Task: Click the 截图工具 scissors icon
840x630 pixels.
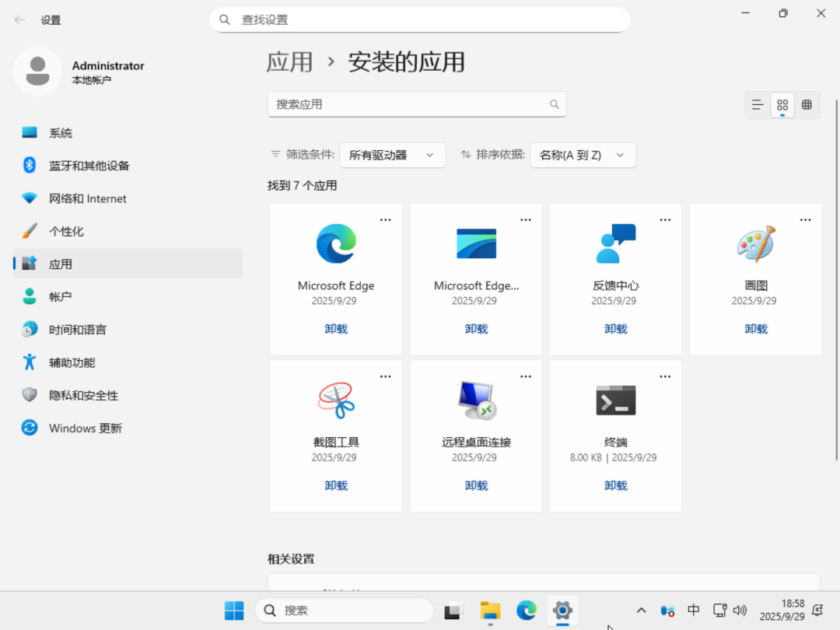Action: coord(336,401)
